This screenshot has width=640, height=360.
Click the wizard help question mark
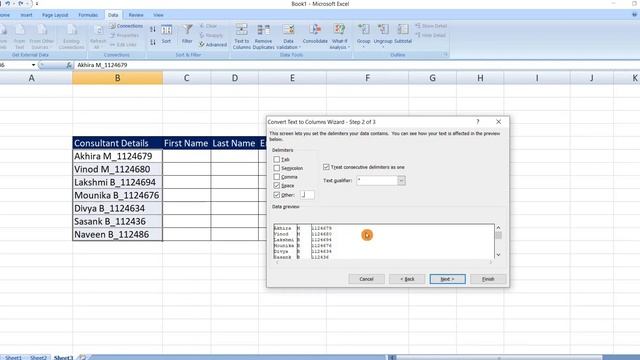(478, 122)
